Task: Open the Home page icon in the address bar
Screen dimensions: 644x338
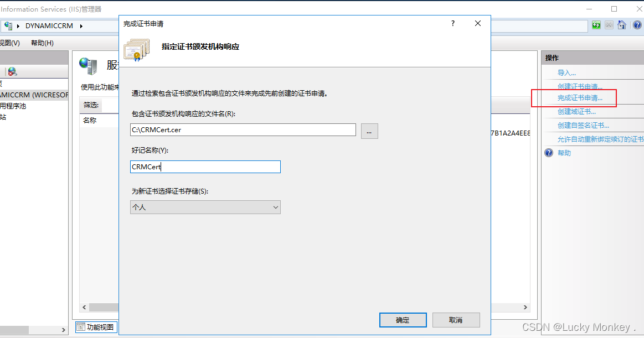Action: pos(622,25)
